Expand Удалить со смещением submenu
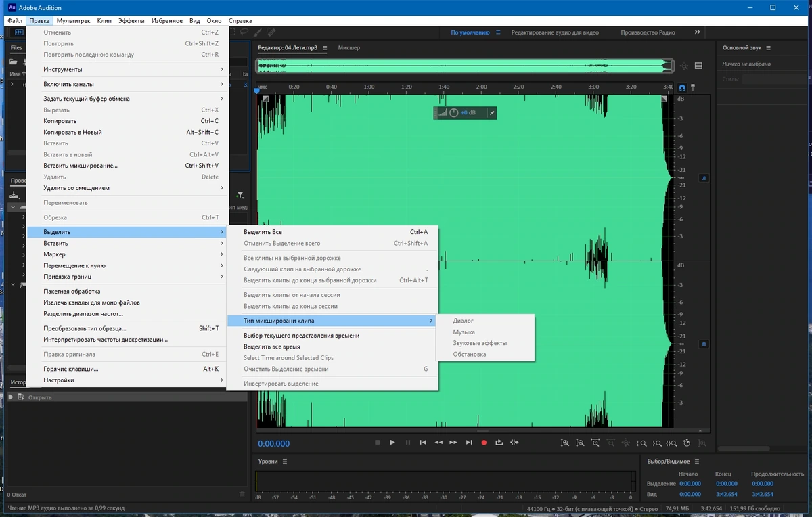812x517 pixels. point(128,187)
